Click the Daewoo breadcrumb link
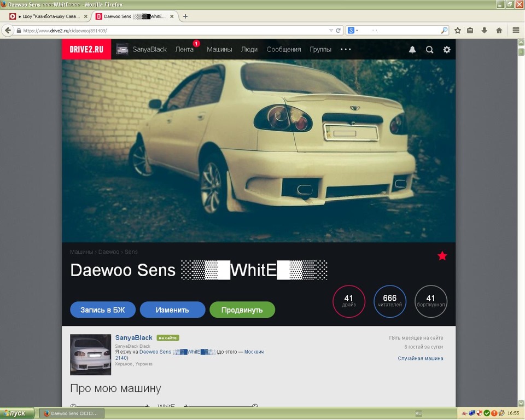Viewport: 525px width, 420px height. pyautogui.click(x=109, y=252)
